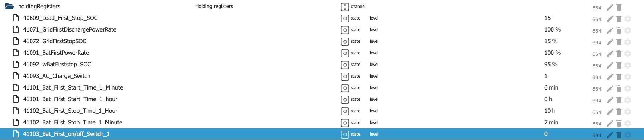Image resolution: width=644 pixels, height=140 pixels.
Task: Select the 41101_Bat_First_Start_Time_1_Minute row
Action: (x=322, y=88)
